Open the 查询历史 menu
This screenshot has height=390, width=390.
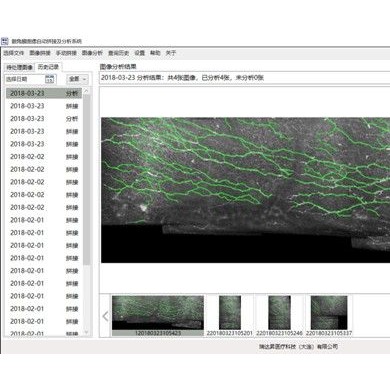click(x=118, y=53)
